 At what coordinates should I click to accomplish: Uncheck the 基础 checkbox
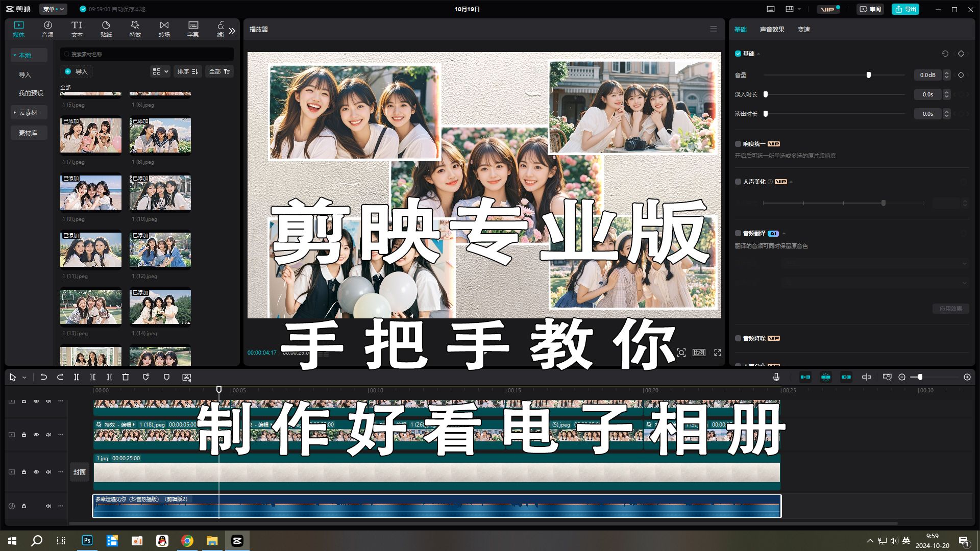tap(738, 54)
